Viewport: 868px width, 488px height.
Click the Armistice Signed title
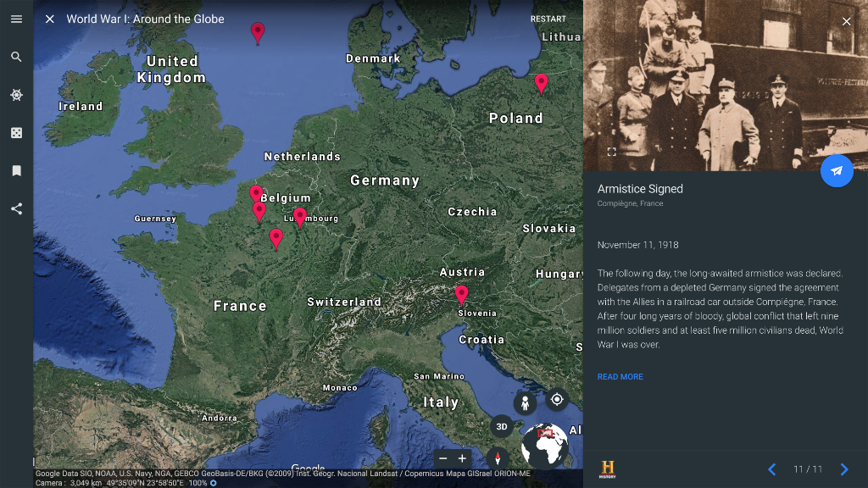(x=640, y=189)
